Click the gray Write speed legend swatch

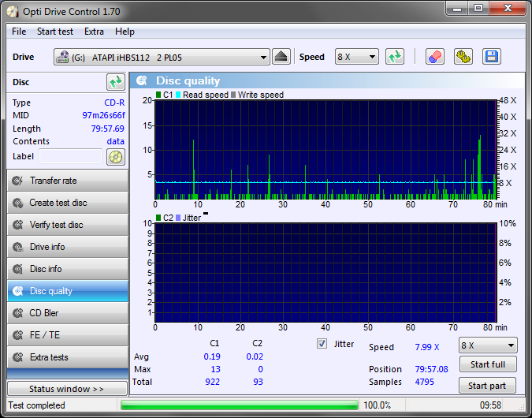(x=233, y=95)
